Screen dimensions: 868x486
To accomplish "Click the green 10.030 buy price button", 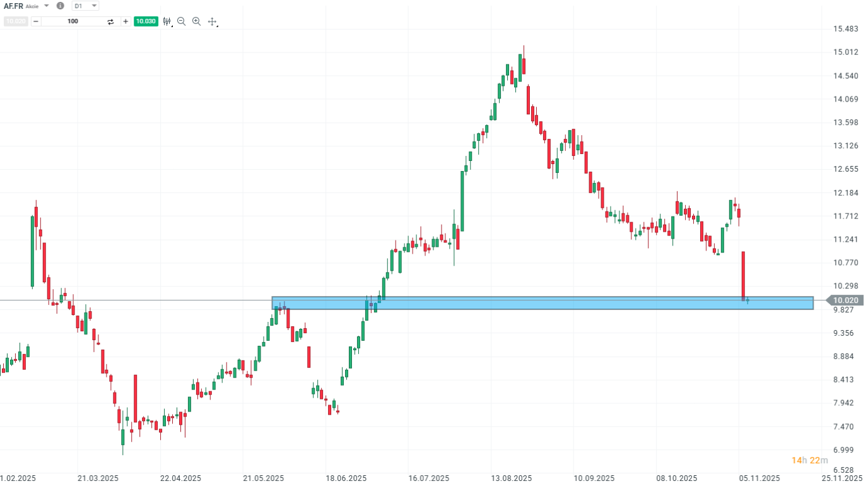I will pos(146,21).
